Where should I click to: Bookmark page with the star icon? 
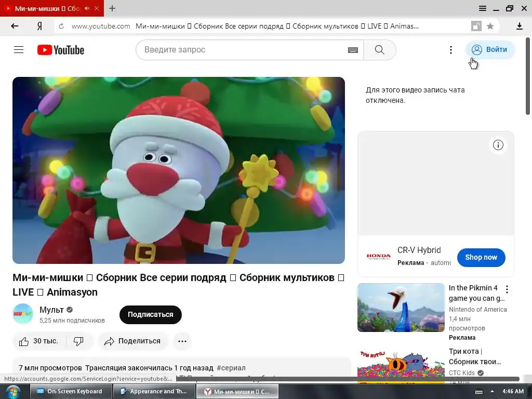(490, 26)
